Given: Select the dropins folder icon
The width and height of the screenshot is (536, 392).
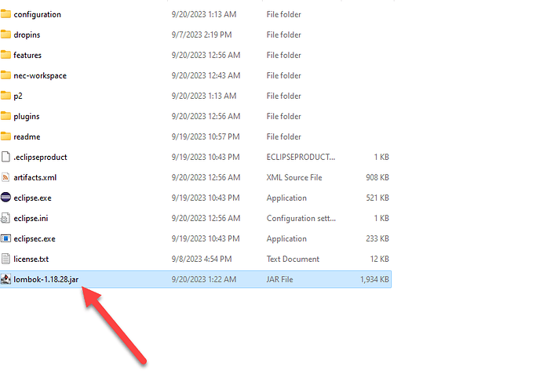Looking at the screenshot, I should pyautogui.click(x=5, y=34).
